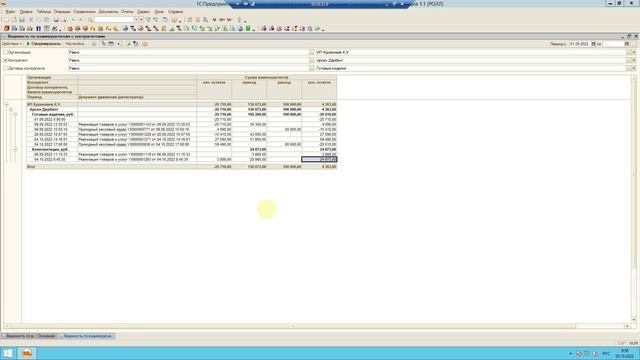Click the Настройка button
640x360 pixels.
(x=75, y=44)
